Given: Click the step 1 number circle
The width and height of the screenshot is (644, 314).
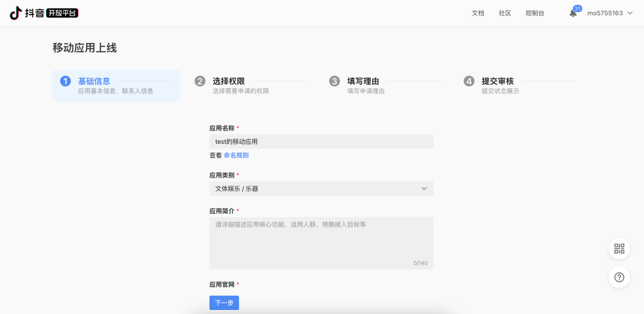Looking at the screenshot, I should (x=65, y=81).
